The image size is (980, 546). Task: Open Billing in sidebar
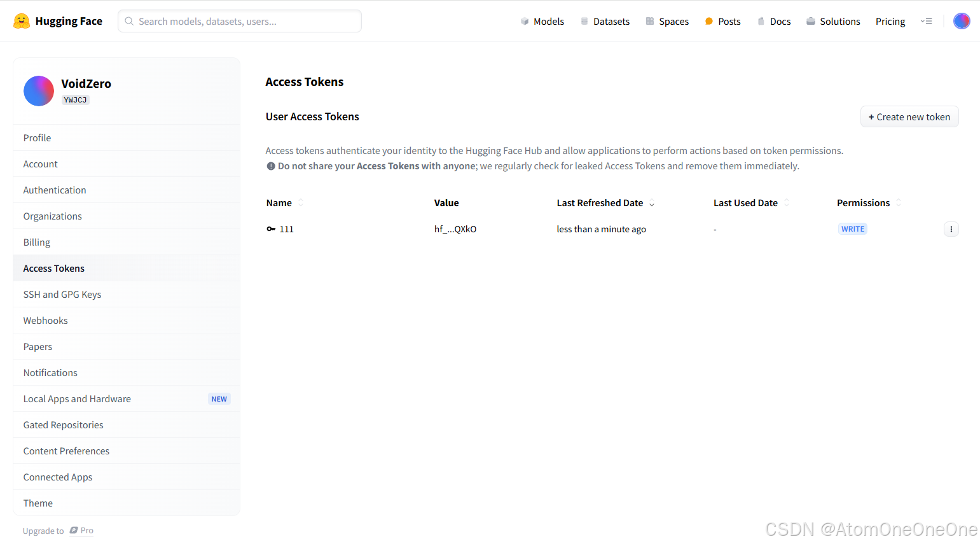(127, 242)
